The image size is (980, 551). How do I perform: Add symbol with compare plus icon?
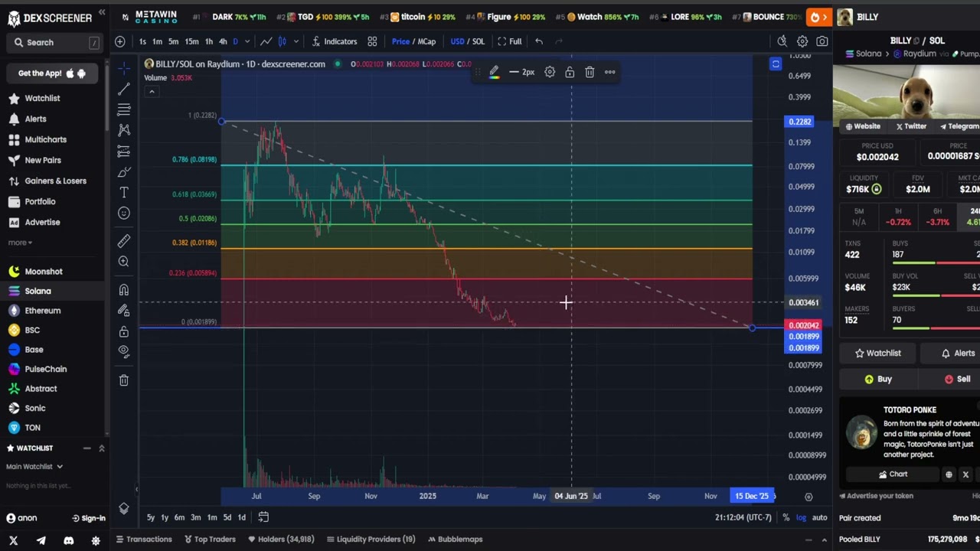point(120,41)
